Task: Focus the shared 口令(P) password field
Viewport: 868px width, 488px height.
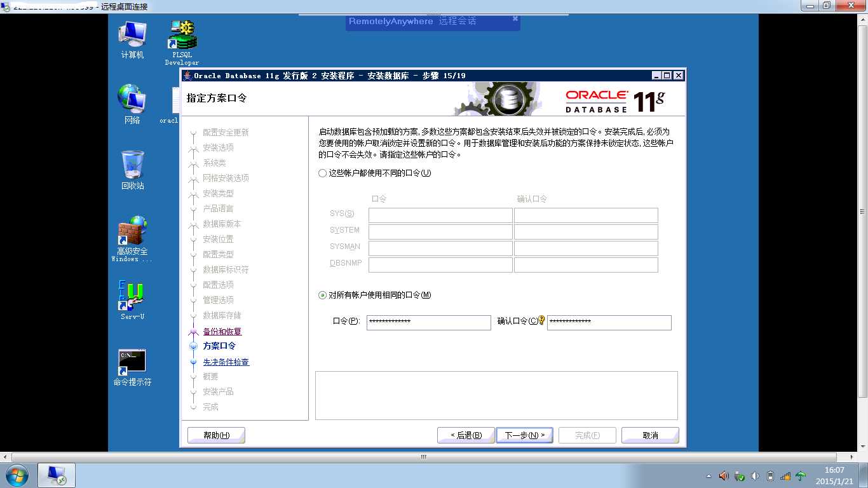Action: click(429, 323)
